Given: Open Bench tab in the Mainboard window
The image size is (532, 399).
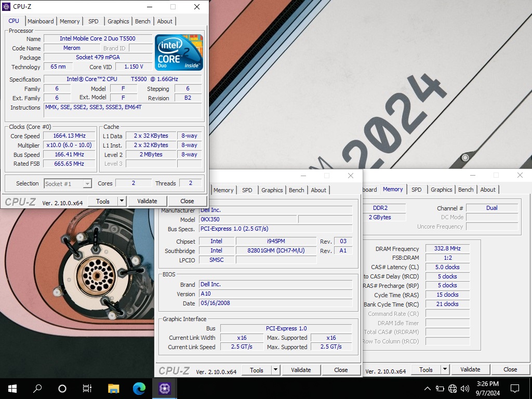Looking at the screenshot, I should click(x=297, y=190).
